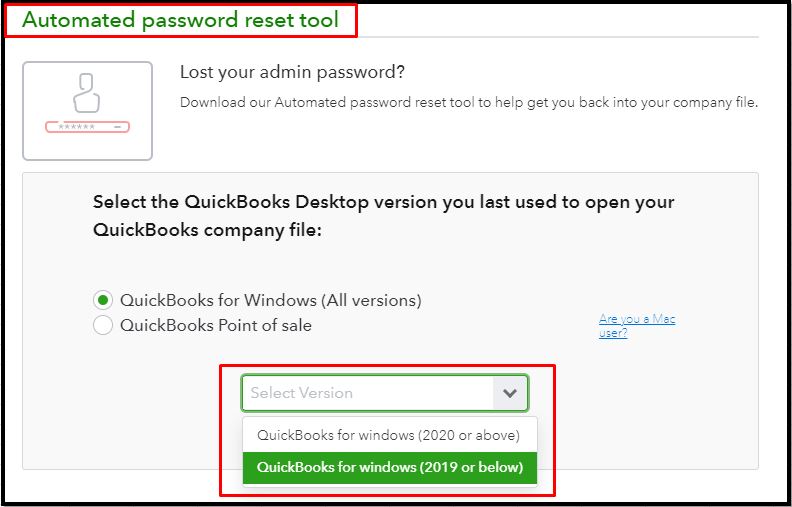The height and width of the screenshot is (507, 792).
Task: Choose QuickBooks for windows (2020 or above)
Action: 389,435
